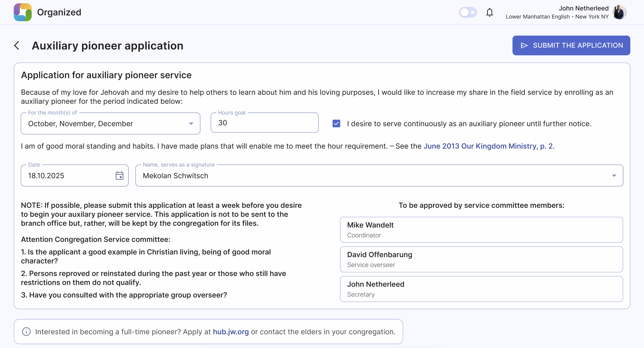
Task: Select John Netherleed Secretary card
Action: tap(481, 289)
